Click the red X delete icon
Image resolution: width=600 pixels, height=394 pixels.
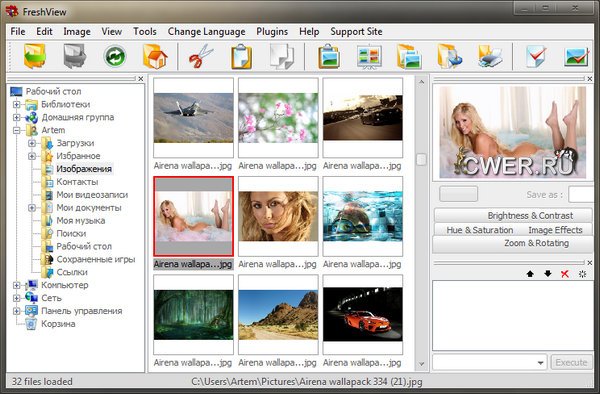[x=565, y=274]
